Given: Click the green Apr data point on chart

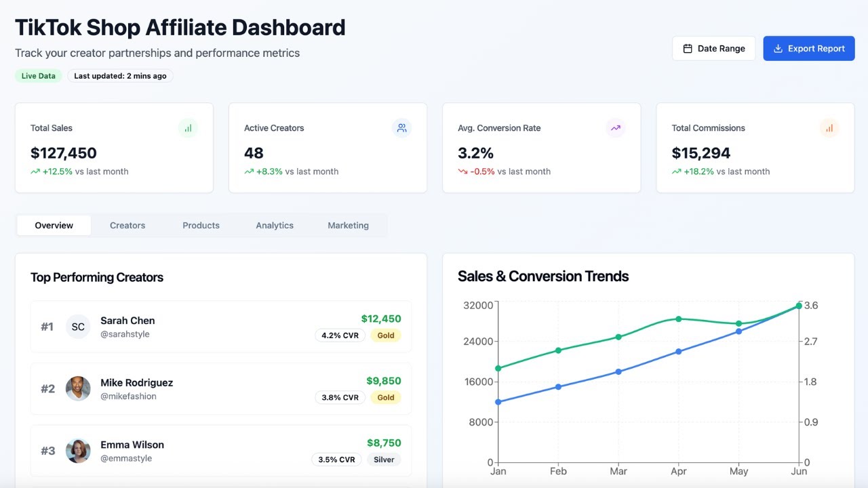Looking at the screenshot, I should [x=679, y=319].
